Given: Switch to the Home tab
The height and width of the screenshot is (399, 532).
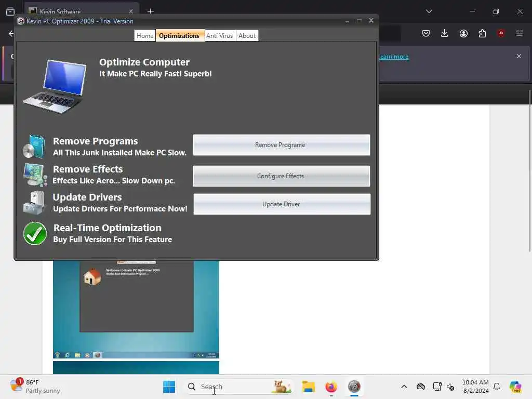Looking at the screenshot, I should point(145,36).
